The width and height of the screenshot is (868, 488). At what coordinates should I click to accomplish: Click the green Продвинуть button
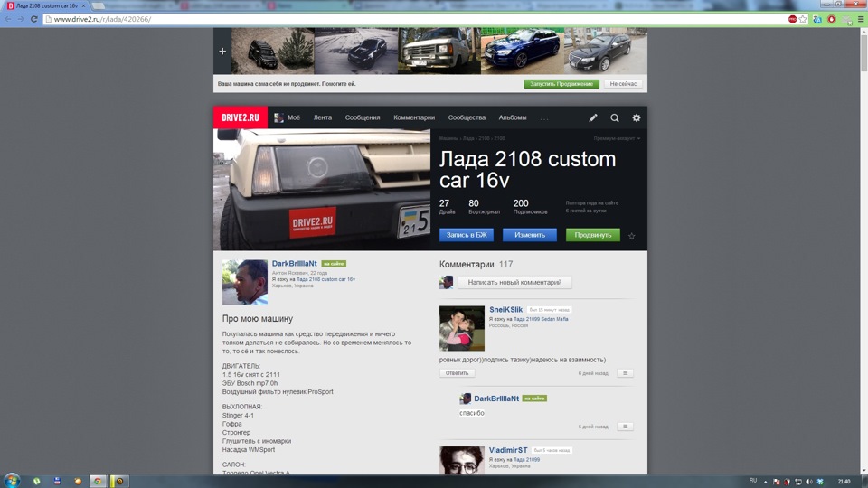tap(593, 235)
